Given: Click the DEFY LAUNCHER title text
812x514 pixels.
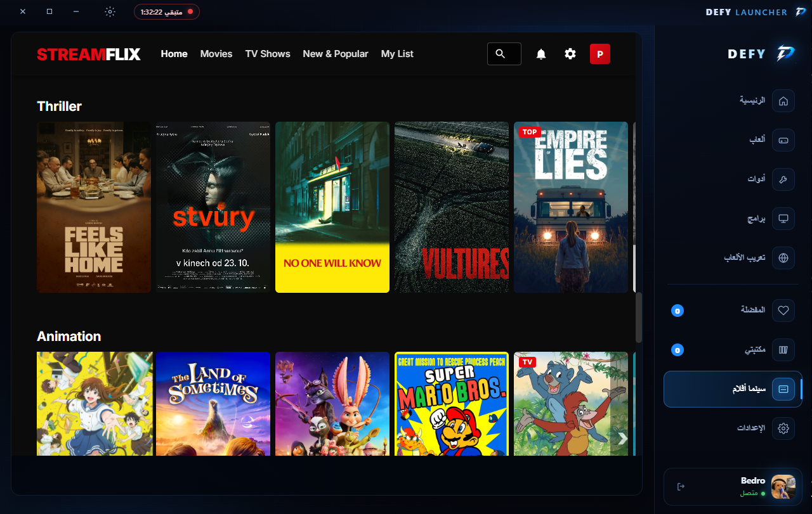Looking at the screenshot, I should pyautogui.click(x=746, y=12).
